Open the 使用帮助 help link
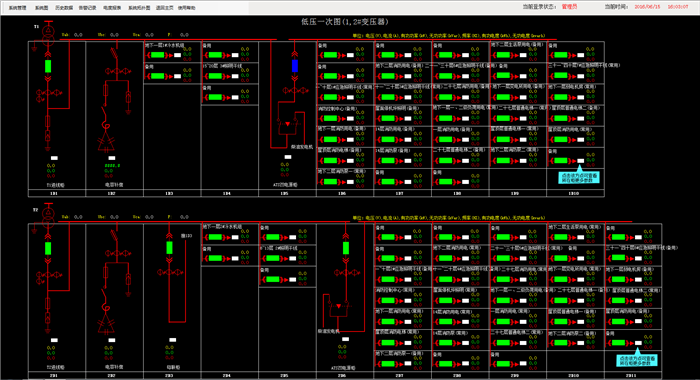Image resolution: width=700 pixels, height=380 pixels. pos(187,8)
